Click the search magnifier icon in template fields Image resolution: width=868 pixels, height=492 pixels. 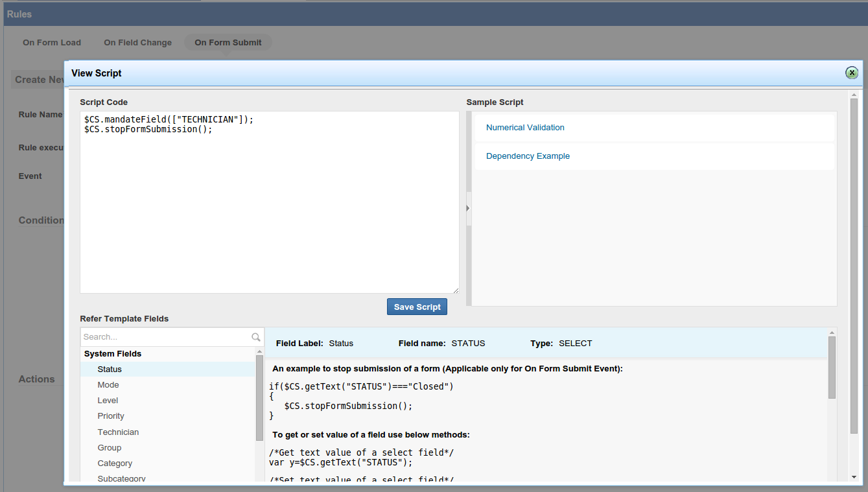255,337
